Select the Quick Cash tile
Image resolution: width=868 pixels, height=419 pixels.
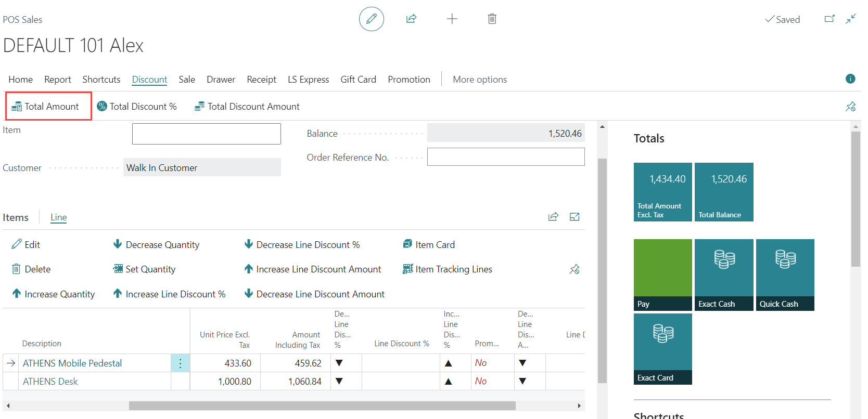tap(785, 274)
